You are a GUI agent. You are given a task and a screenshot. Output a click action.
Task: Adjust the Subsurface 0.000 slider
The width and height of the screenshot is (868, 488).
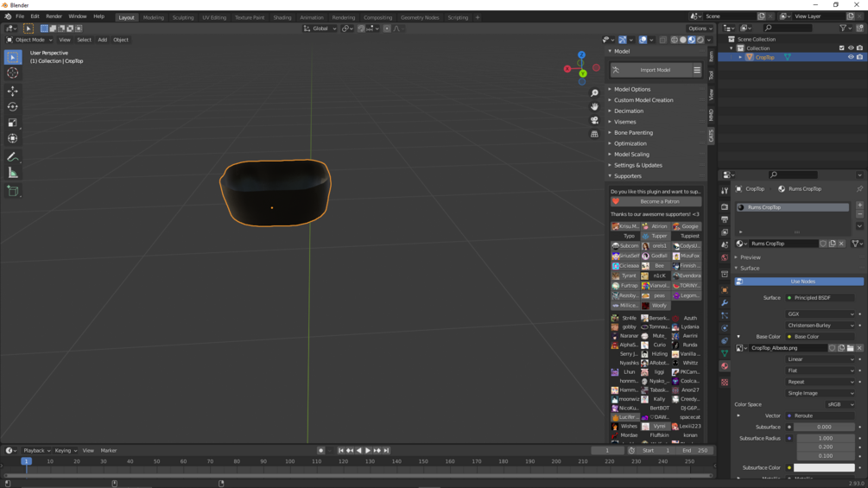click(824, 428)
